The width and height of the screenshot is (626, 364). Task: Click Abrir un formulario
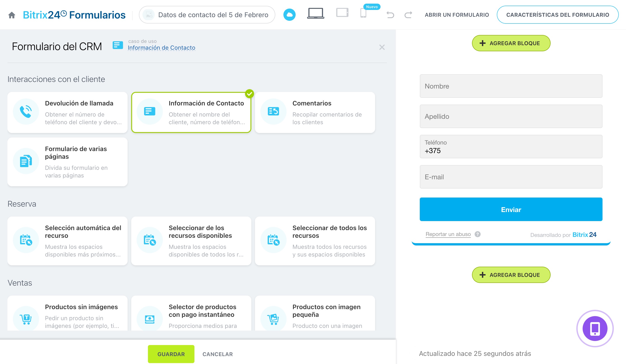[x=457, y=15]
